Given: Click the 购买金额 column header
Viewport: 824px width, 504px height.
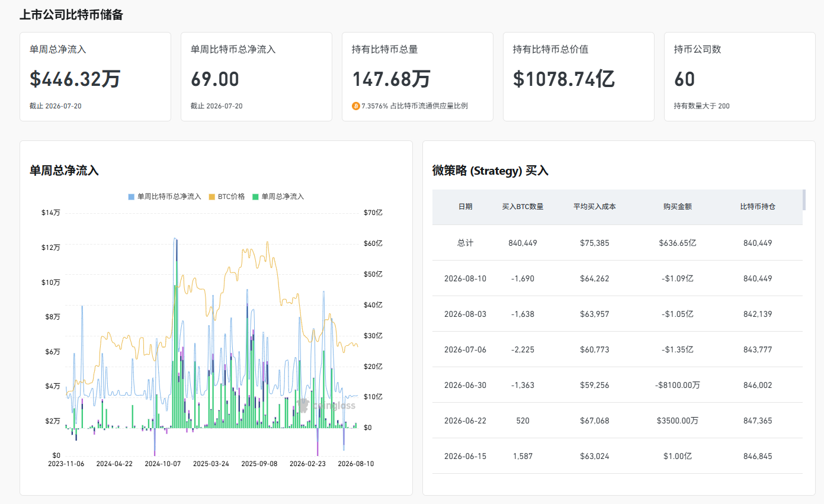Looking at the screenshot, I should click(678, 207).
